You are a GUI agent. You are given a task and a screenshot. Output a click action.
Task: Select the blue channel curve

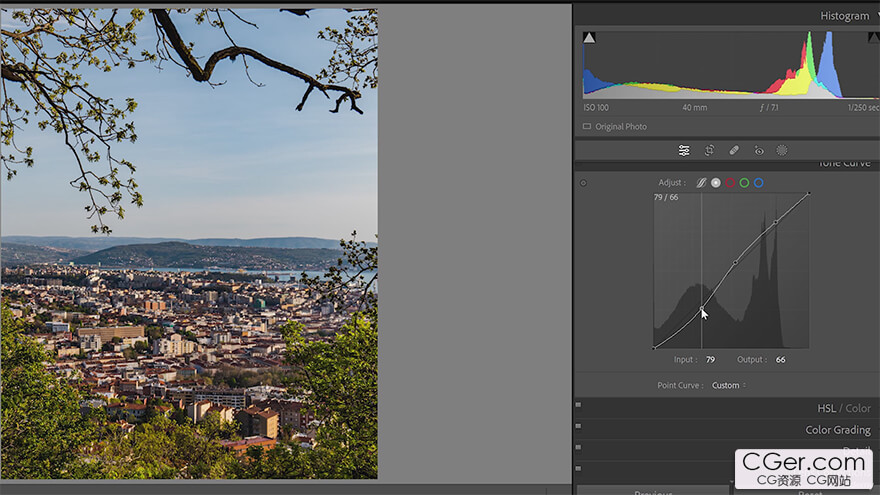[x=759, y=183]
